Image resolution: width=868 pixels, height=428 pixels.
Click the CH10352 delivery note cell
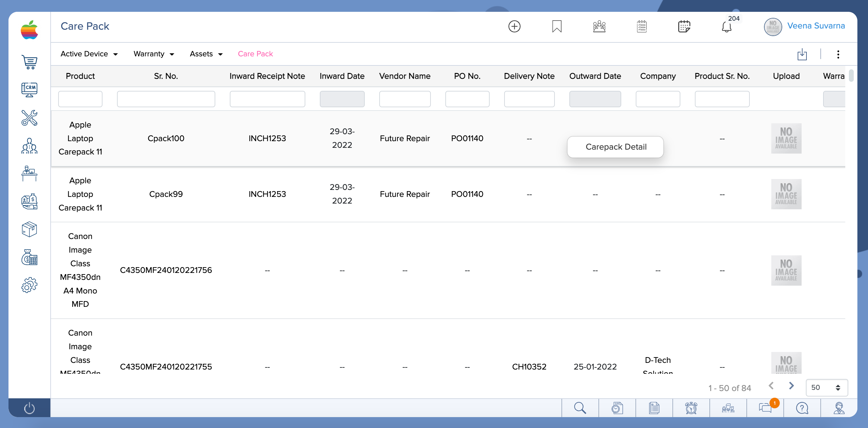529,367
